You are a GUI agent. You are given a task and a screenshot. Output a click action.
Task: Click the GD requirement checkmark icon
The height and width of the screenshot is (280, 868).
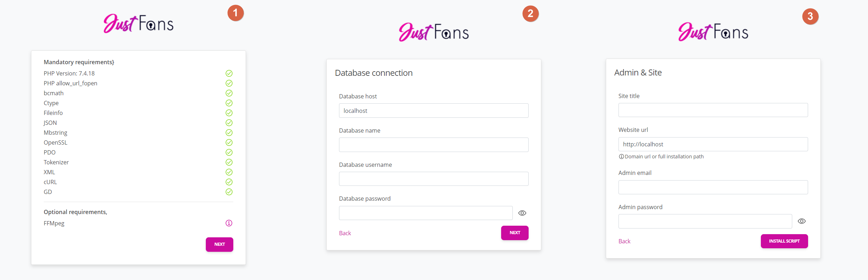229,192
